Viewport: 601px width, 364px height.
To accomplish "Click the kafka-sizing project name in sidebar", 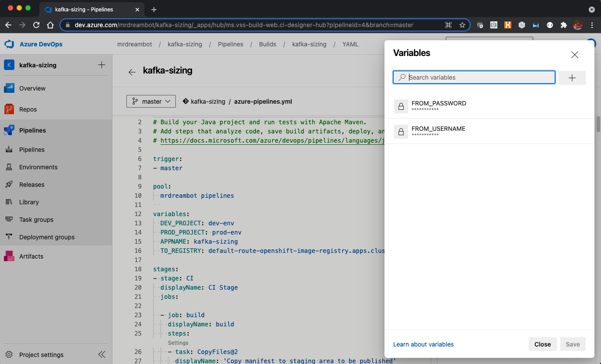I will [x=38, y=65].
